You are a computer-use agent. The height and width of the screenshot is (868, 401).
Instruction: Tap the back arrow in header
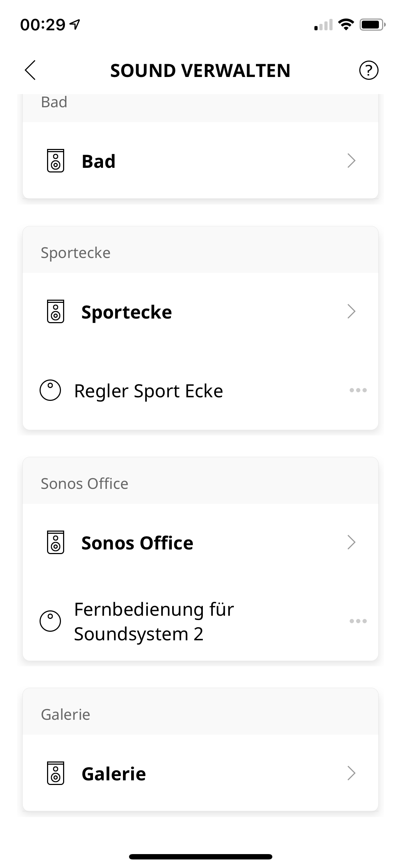[30, 70]
